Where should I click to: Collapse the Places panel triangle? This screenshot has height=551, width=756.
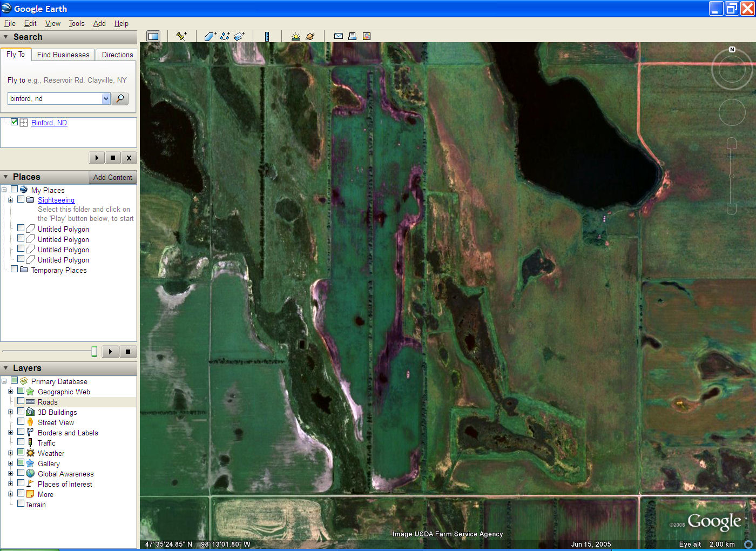(6, 177)
